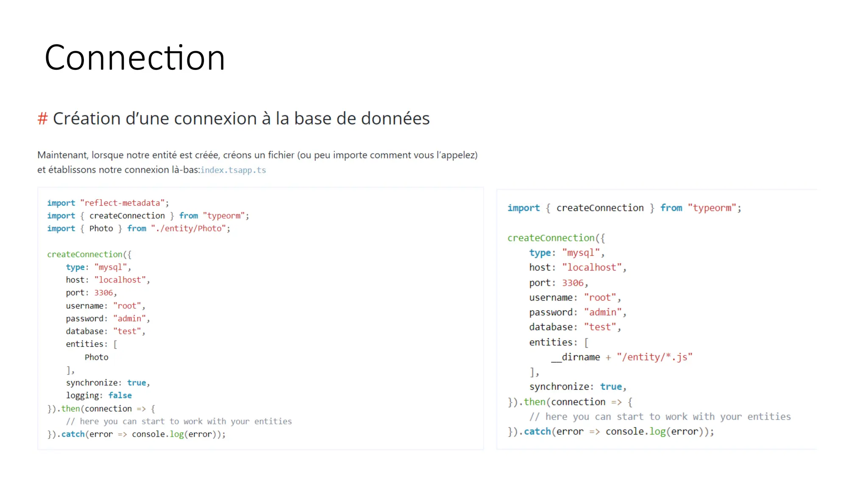Click the "Connection" slide title

pyautogui.click(x=134, y=58)
